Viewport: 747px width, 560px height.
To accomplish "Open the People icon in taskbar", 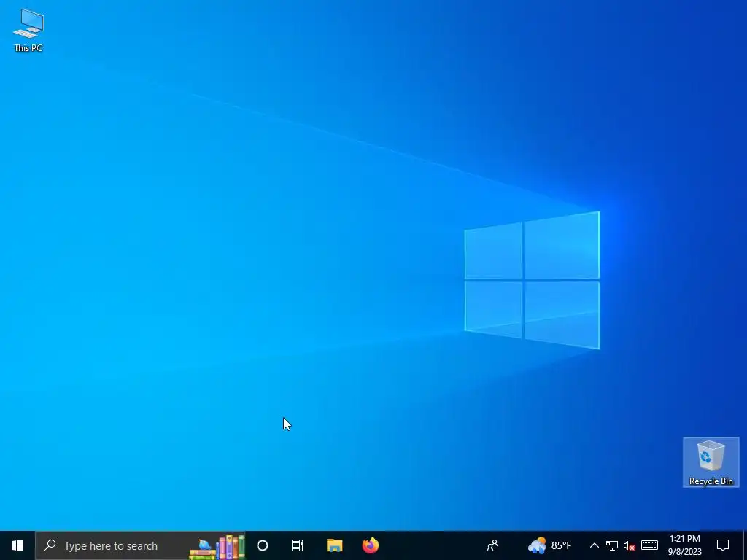I will pyautogui.click(x=492, y=545).
